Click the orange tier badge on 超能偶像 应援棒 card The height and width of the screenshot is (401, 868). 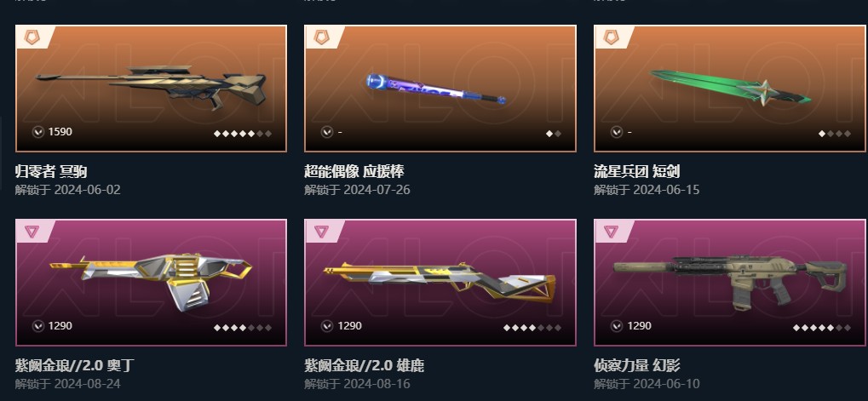click(x=322, y=37)
